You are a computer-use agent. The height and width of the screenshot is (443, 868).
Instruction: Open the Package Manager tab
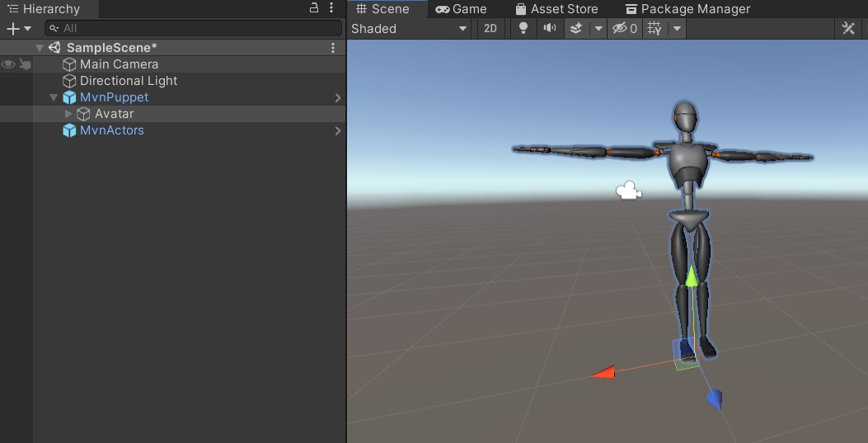click(x=688, y=9)
